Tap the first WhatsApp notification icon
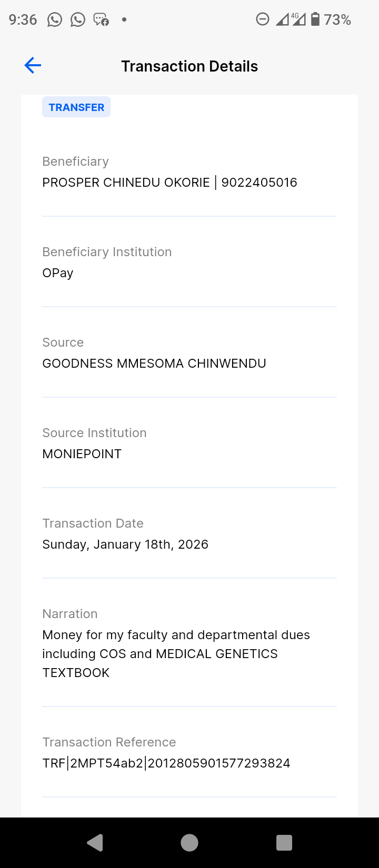This screenshot has height=868, width=379. pyautogui.click(x=55, y=20)
